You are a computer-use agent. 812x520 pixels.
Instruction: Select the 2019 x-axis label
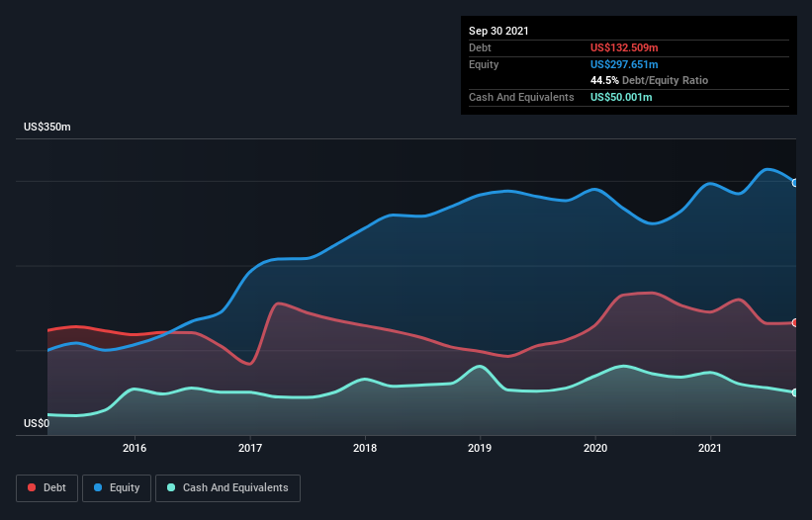pos(480,448)
